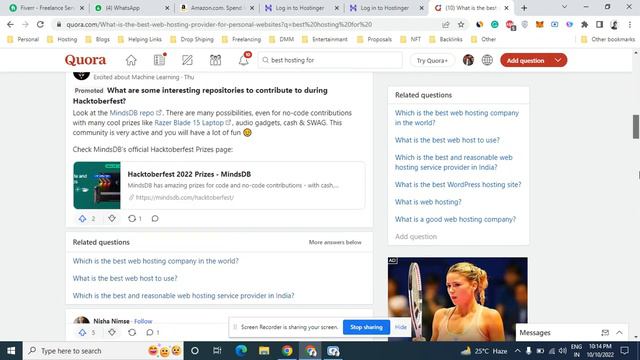Go back in browser
The width and height of the screenshot is (640, 360).
click(10, 24)
